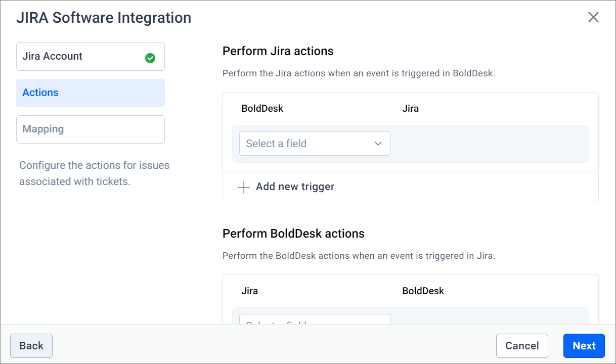616x364 pixels.
Task: Click the 'JIRA Software Integration' title
Action: coord(104,18)
